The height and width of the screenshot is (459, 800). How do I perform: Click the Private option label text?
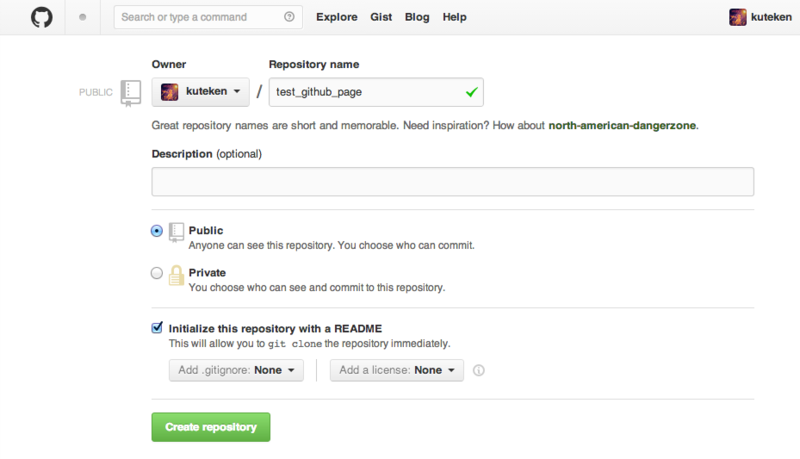point(207,273)
